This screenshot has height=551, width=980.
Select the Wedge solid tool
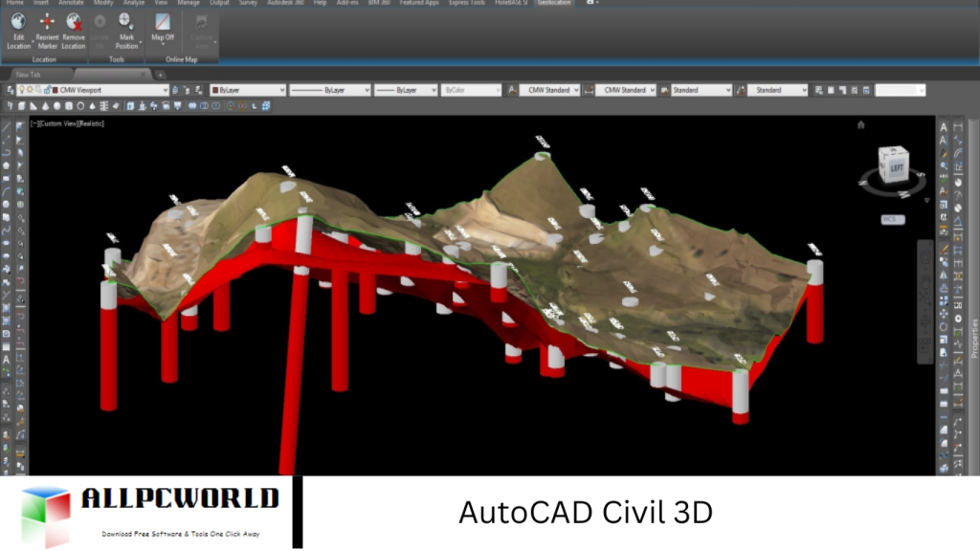tap(33, 106)
